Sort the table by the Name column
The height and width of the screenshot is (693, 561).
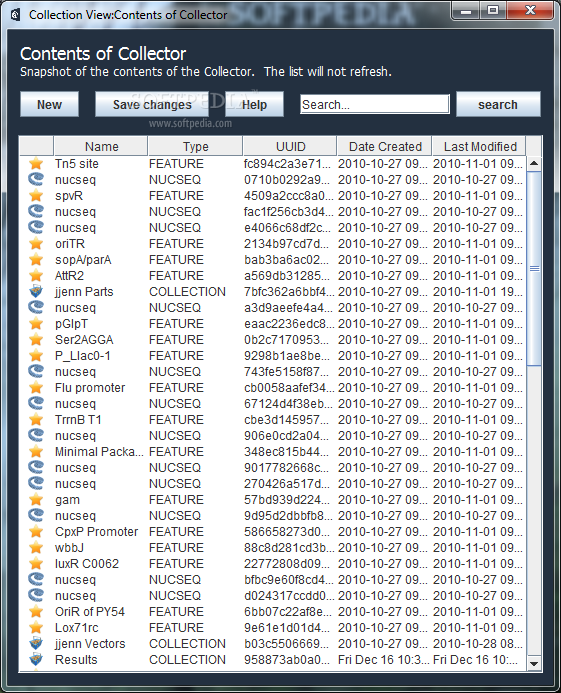(x=101, y=146)
